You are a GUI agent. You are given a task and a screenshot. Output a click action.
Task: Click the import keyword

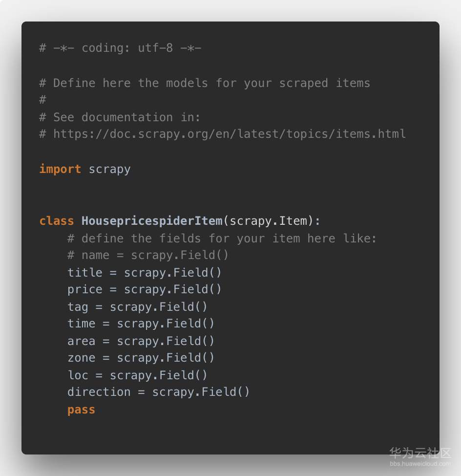pos(60,169)
